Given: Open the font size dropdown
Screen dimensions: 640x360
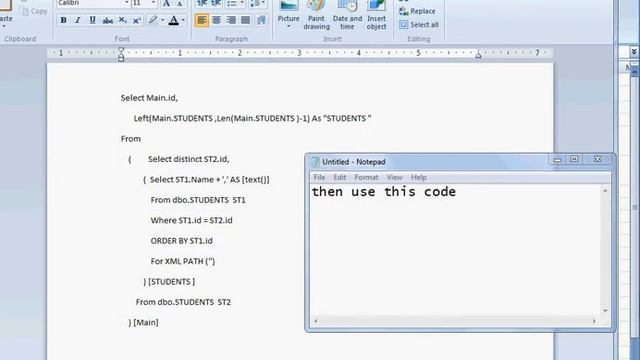Looking at the screenshot, I should click(x=153, y=3).
